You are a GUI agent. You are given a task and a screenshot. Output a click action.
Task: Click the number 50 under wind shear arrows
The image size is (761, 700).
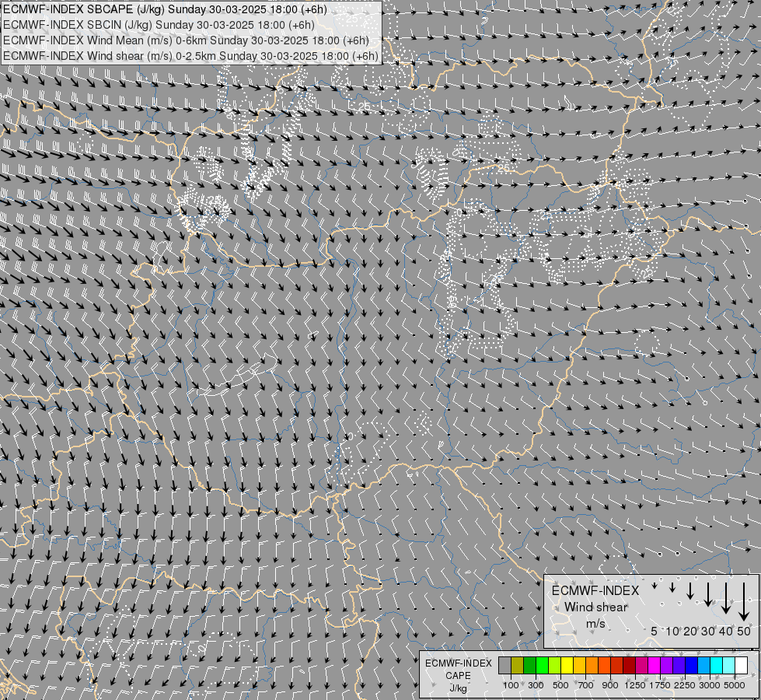744,631
